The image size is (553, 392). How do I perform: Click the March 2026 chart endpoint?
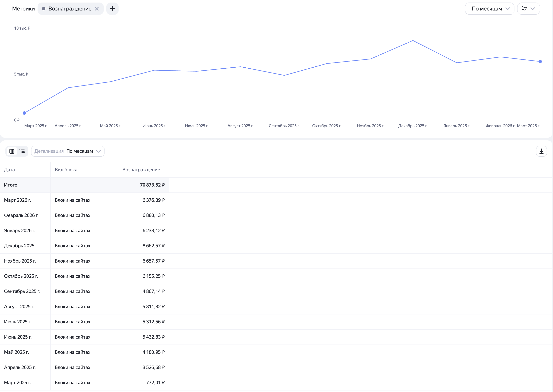point(540,62)
